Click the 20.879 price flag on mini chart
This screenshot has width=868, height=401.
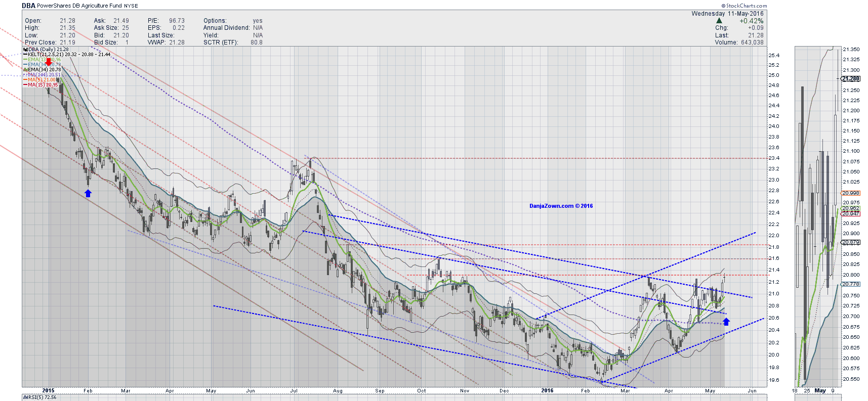[850, 243]
